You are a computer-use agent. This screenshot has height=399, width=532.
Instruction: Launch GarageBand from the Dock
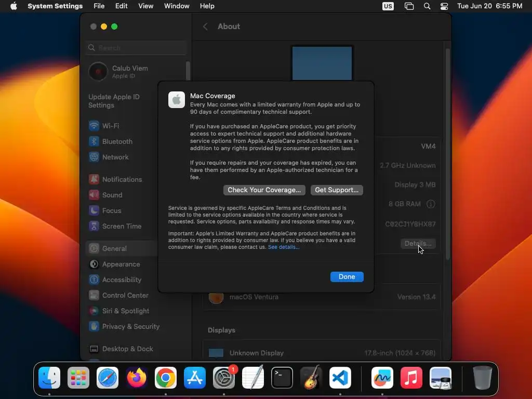(x=311, y=378)
